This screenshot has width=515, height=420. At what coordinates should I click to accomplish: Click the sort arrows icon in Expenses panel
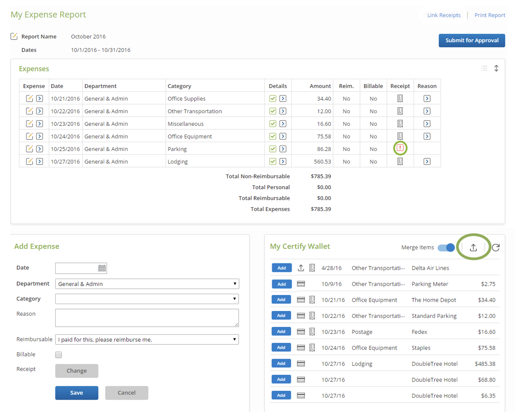pos(496,68)
